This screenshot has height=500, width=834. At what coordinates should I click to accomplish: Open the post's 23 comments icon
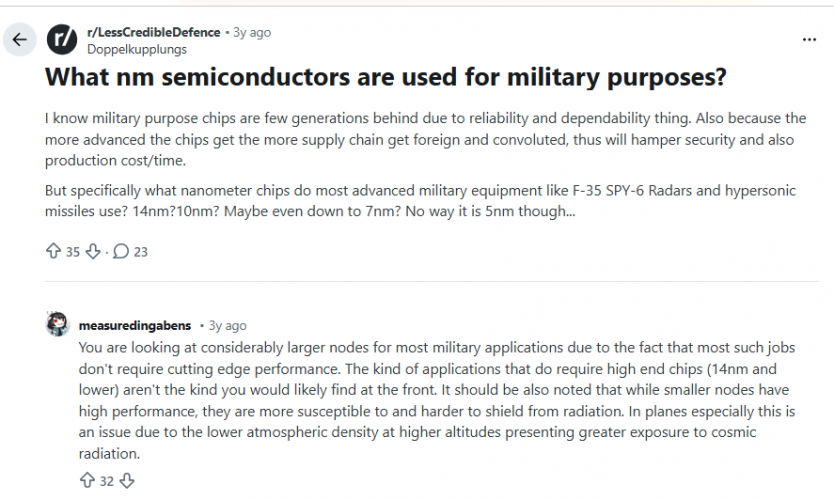[121, 252]
